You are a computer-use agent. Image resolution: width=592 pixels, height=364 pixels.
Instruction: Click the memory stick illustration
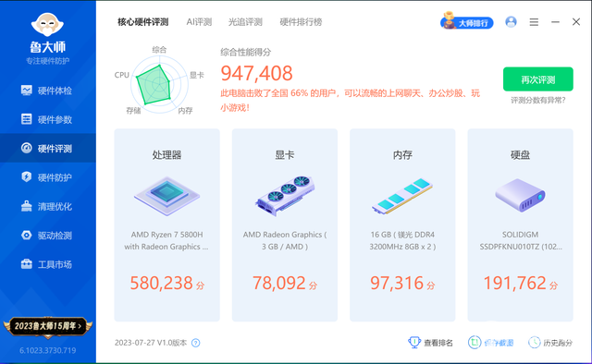click(402, 196)
